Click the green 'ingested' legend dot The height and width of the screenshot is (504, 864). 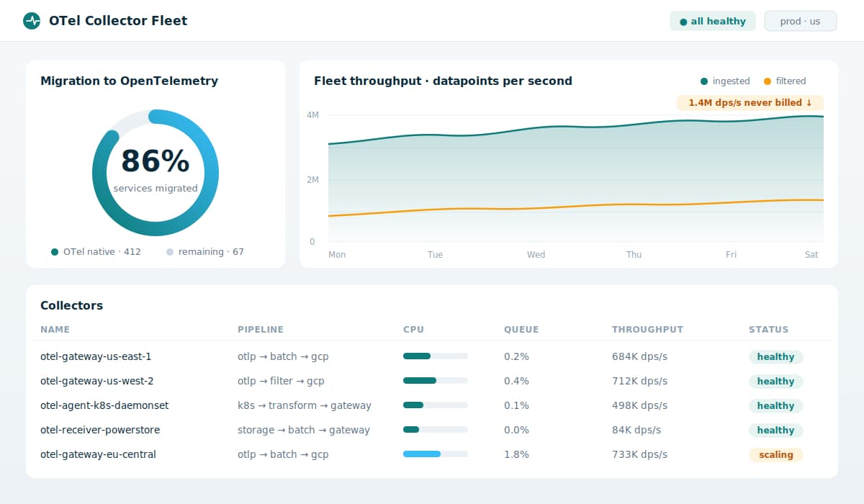(704, 81)
